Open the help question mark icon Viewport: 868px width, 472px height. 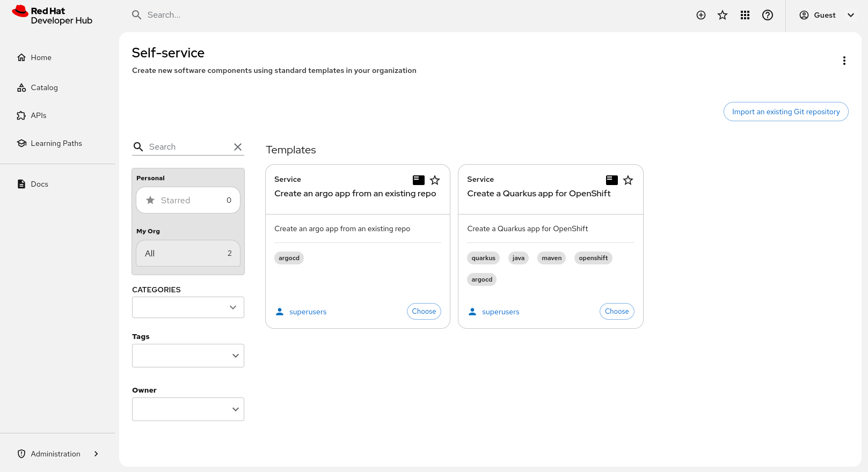[768, 15]
